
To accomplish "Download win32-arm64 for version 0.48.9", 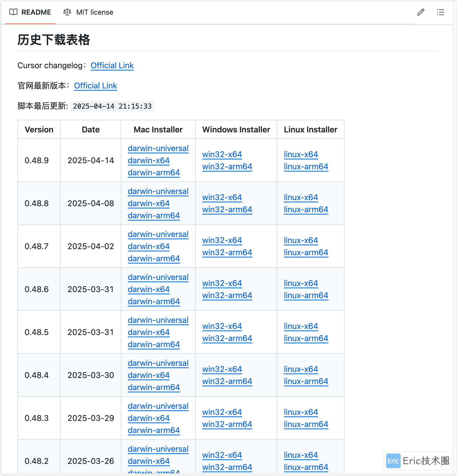I will coord(227,166).
